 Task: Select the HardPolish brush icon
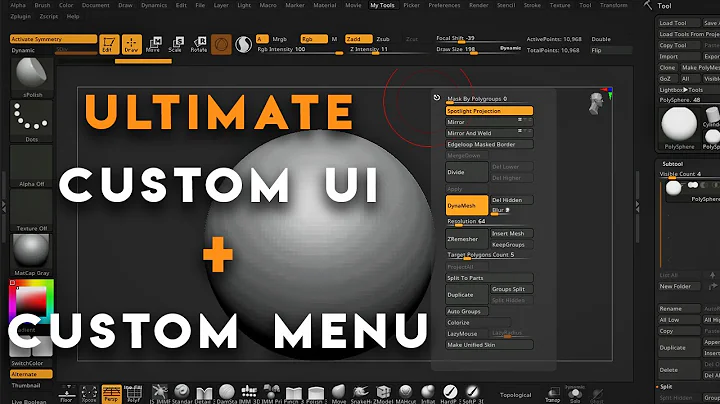pyautogui.click(x=450, y=394)
